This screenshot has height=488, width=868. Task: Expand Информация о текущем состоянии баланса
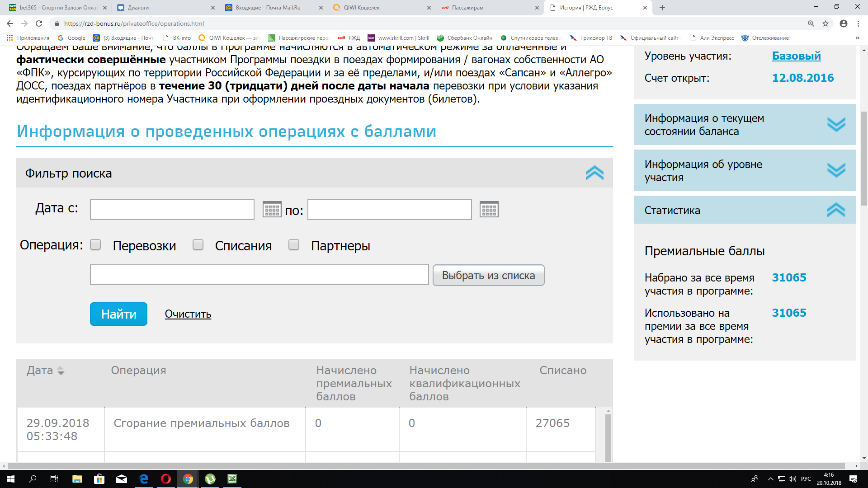tap(836, 124)
